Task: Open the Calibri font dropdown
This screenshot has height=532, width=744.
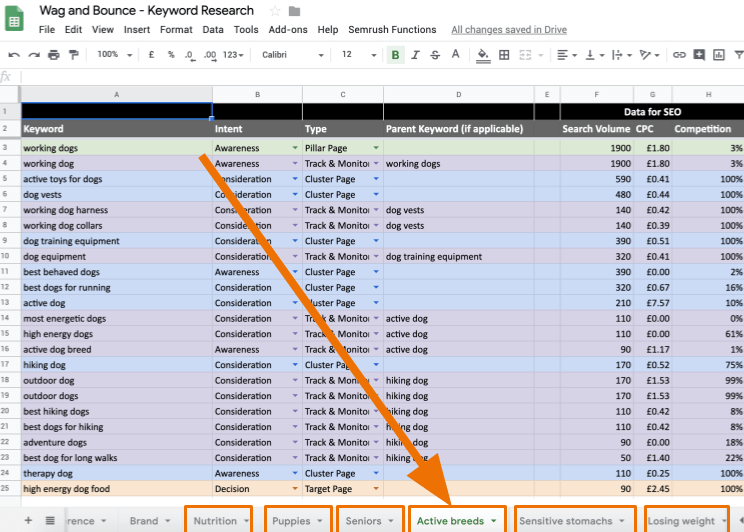Action: coord(292,55)
